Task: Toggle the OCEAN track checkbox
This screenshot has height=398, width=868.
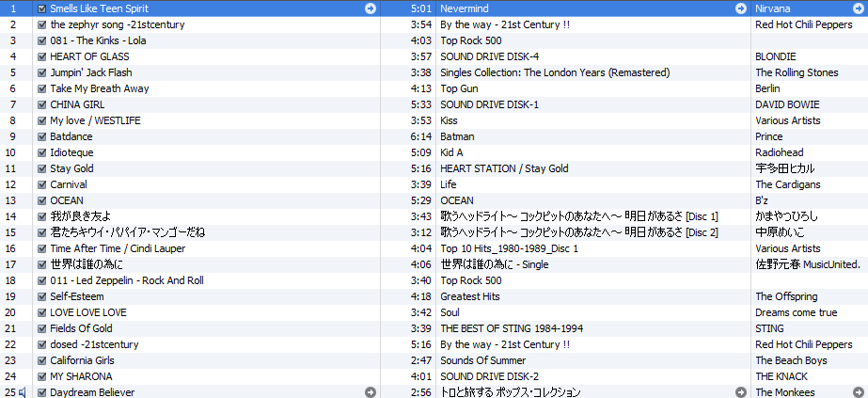Action: [42, 201]
